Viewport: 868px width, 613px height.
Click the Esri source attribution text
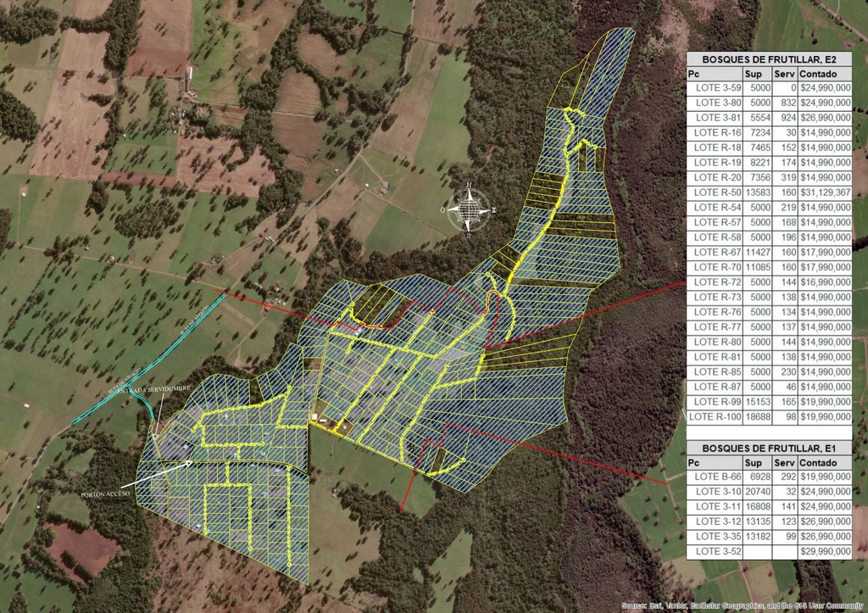[741, 606]
